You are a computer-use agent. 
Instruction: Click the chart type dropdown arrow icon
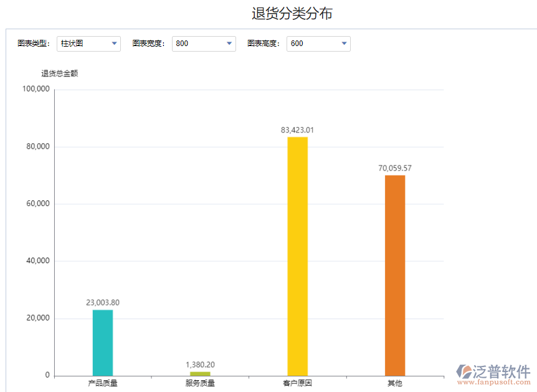(114, 44)
